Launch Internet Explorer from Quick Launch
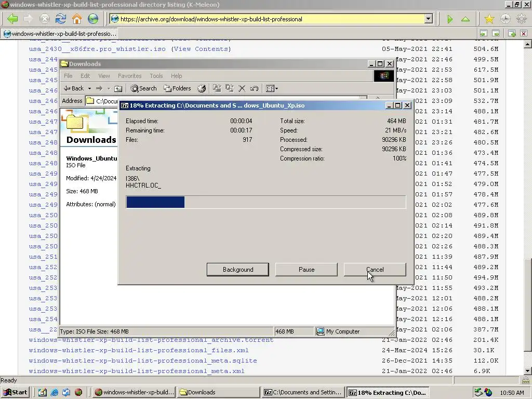This screenshot has height=399, width=532. click(x=54, y=392)
